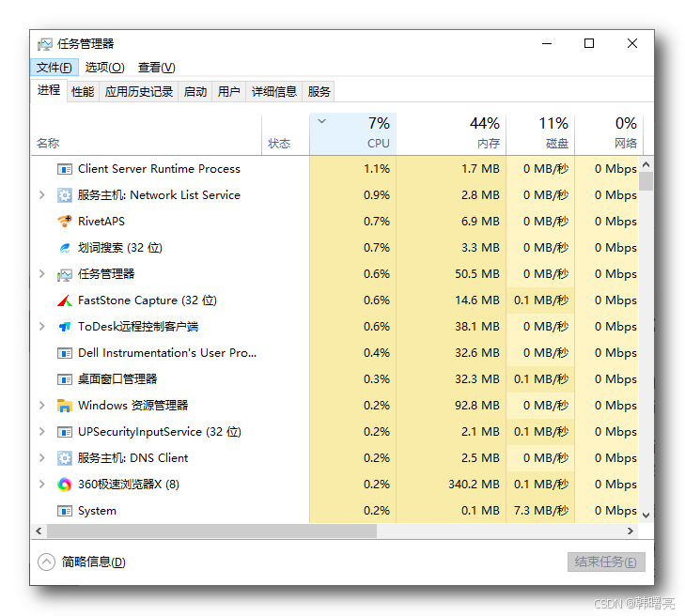Click the horizontal scrollbar thumb
The height and width of the screenshot is (616, 685).
click(x=211, y=531)
